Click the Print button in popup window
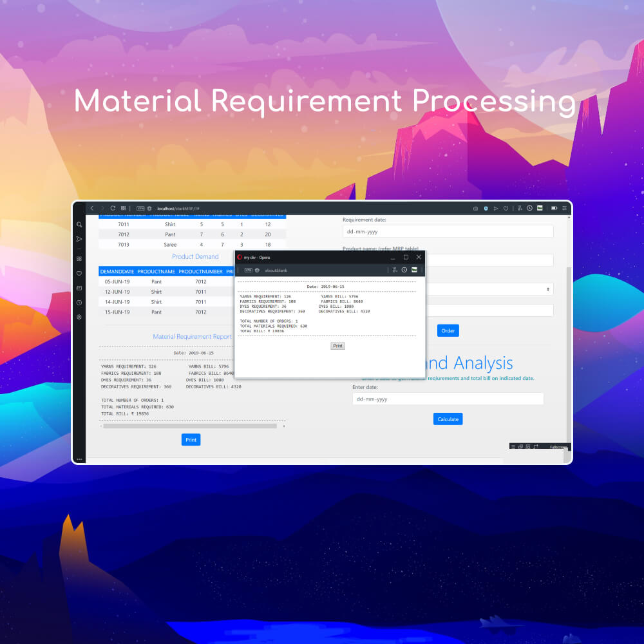Viewport: 644px width, 644px height. (x=337, y=346)
